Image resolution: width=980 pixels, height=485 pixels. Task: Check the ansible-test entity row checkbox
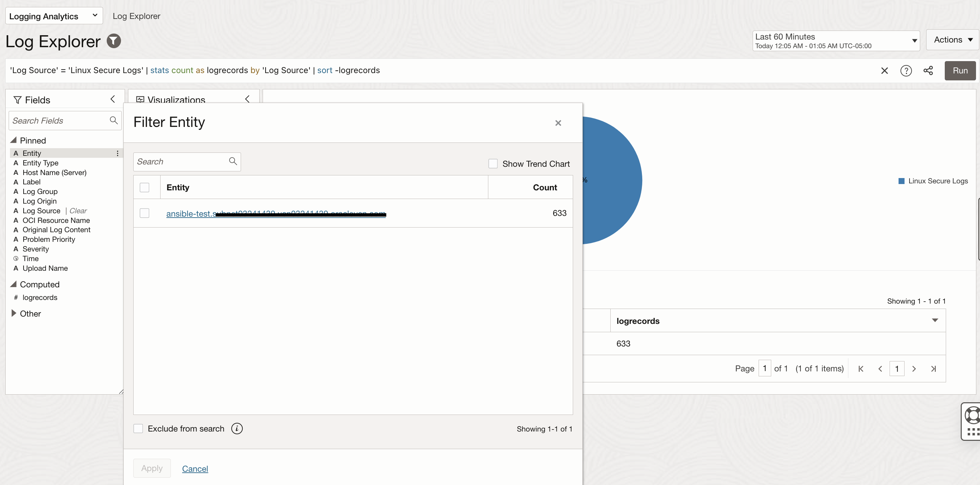[145, 213]
